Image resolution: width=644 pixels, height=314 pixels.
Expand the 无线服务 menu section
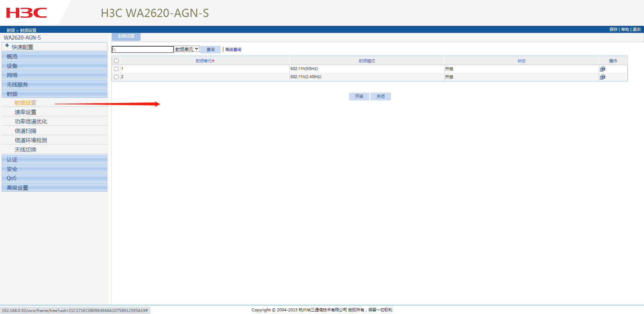click(54, 84)
